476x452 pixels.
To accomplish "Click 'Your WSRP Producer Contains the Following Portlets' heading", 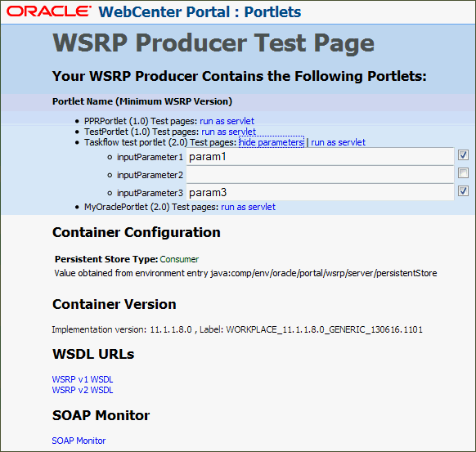I will [239, 76].
